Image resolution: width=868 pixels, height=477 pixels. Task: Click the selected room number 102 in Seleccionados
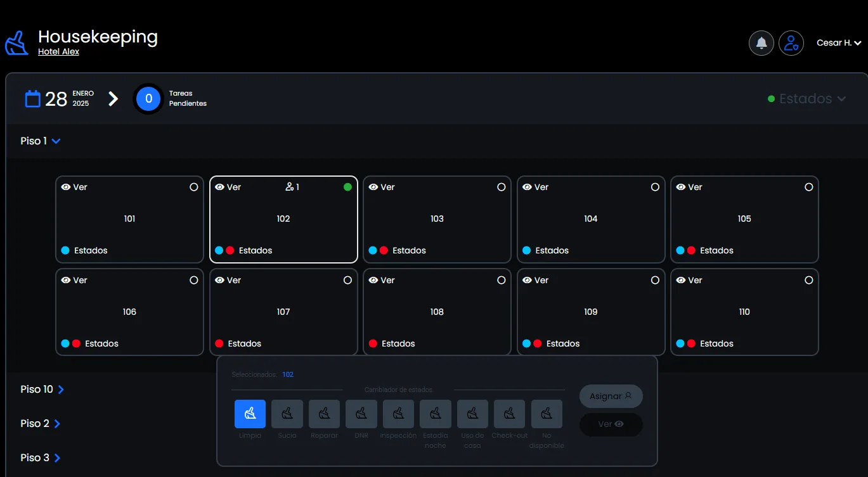[x=288, y=374]
